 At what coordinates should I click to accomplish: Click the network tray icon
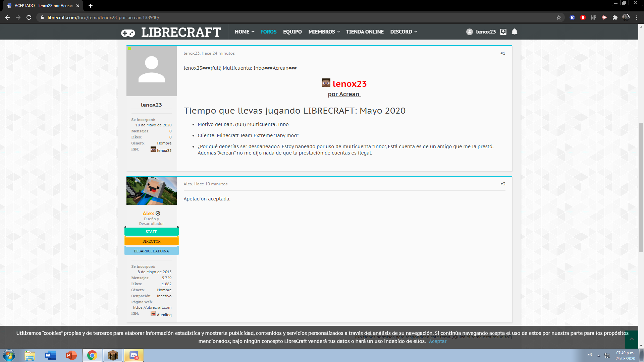tap(607, 356)
